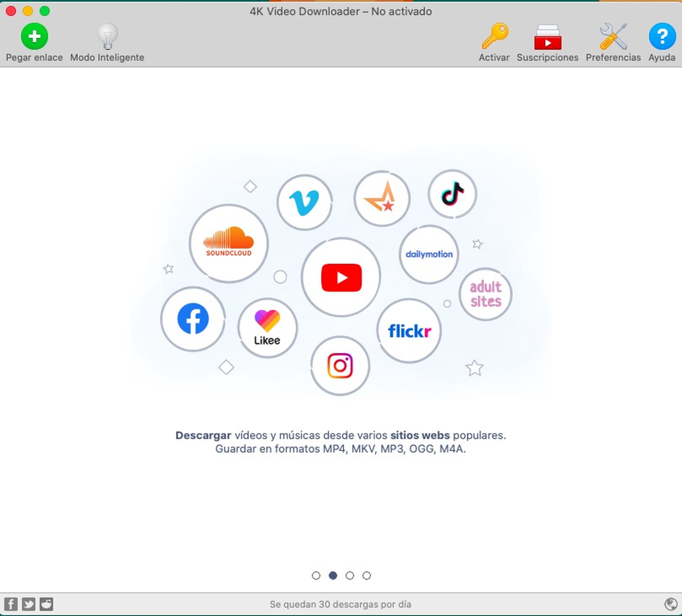Open the Suscripciones panel
Viewport: 682px width, 616px height.
point(547,41)
